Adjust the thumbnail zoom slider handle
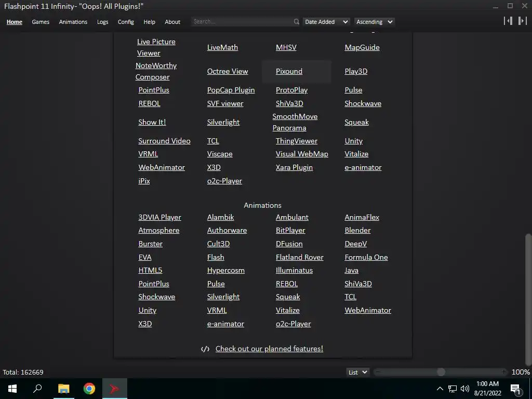Screen dimensions: 532x399 441,372
